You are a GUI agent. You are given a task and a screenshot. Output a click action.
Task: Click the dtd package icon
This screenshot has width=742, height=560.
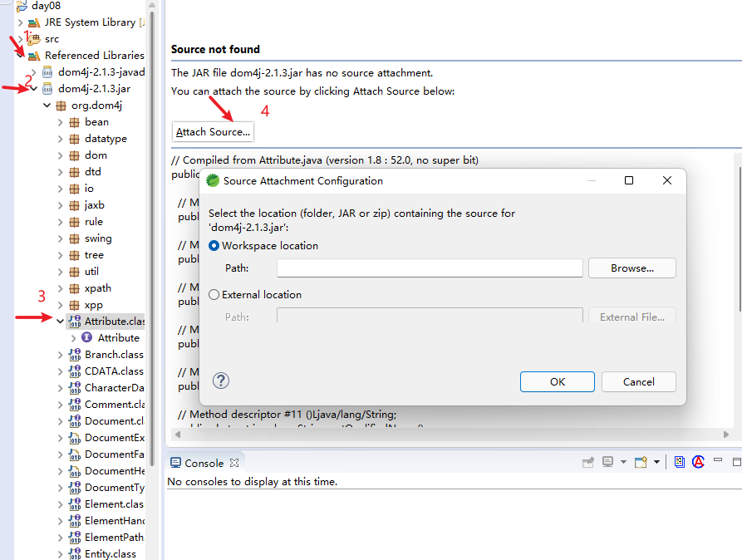[x=74, y=172]
